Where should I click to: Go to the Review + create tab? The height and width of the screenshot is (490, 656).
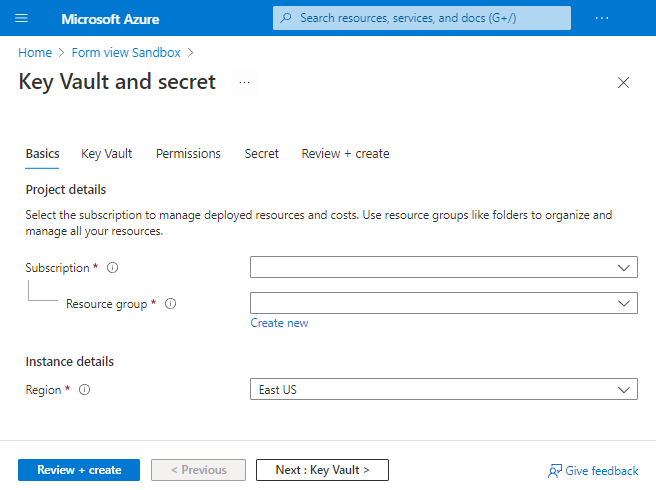(345, 154)
